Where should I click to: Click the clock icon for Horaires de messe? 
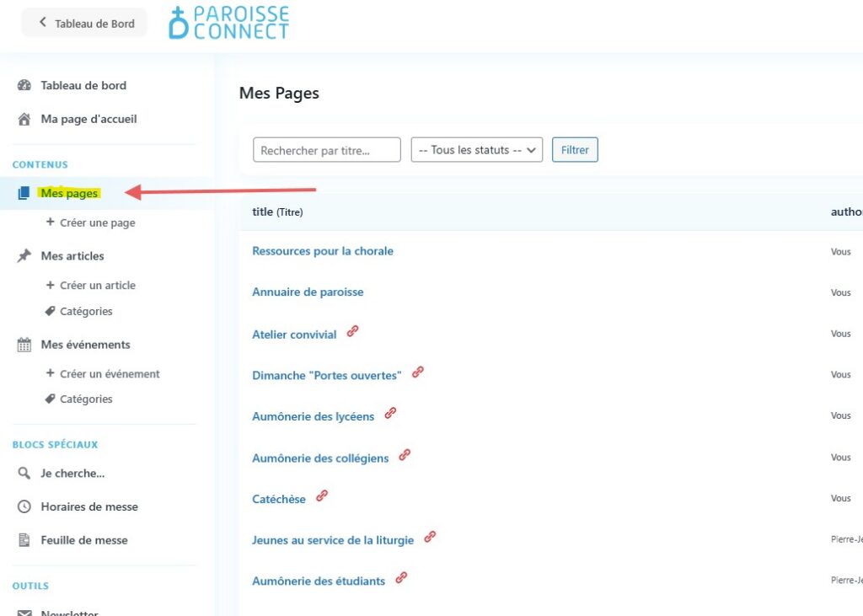coord(24,506)
